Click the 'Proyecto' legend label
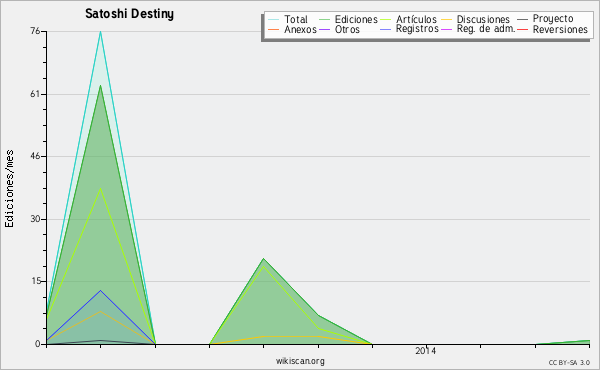 553,19
